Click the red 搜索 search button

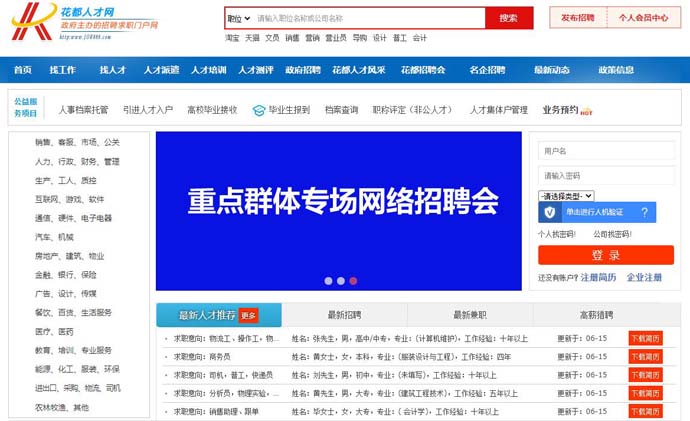[509, 18]
